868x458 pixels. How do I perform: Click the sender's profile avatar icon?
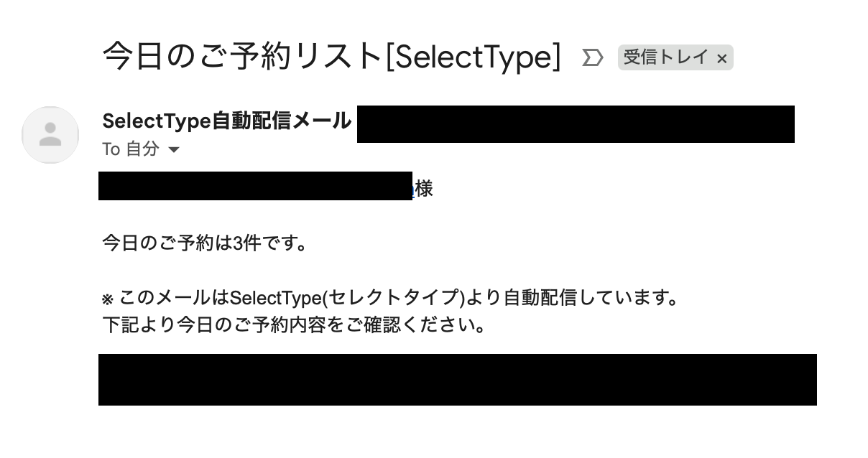tap(50, 135)
